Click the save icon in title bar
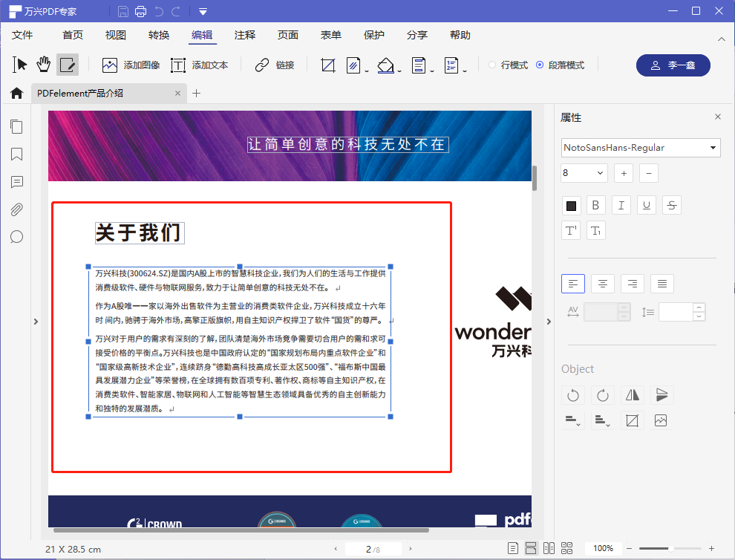Viewport: 735px width, 560px height. 122,11
